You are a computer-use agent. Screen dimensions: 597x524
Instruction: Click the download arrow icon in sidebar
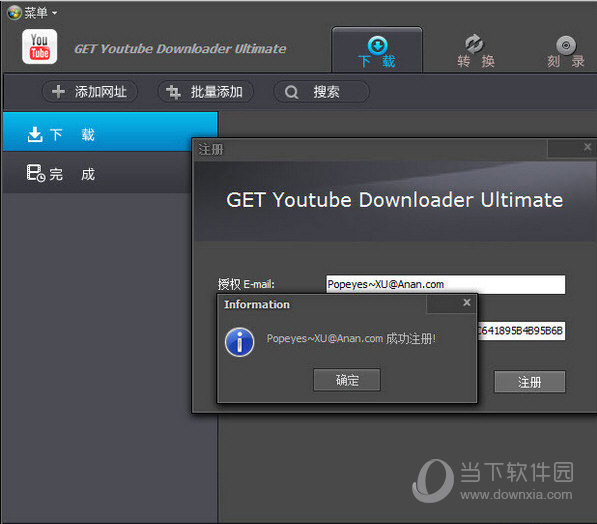coord(35,134)
